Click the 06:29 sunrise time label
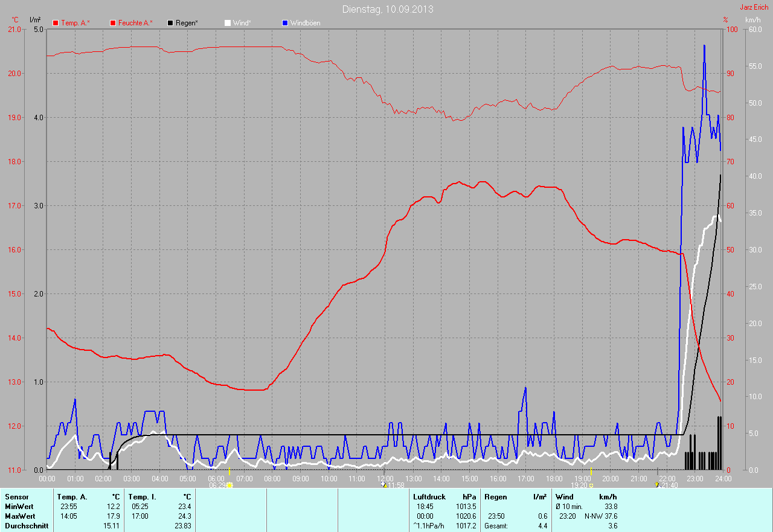773x532 pixels. pyautogui.click(x=217, y=485)
